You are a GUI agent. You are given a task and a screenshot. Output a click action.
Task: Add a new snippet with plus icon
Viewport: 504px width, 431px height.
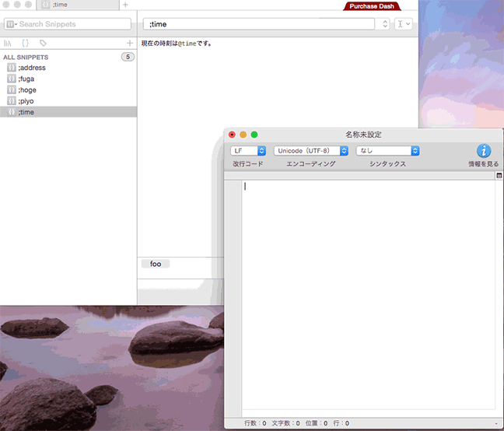point(129,43)
